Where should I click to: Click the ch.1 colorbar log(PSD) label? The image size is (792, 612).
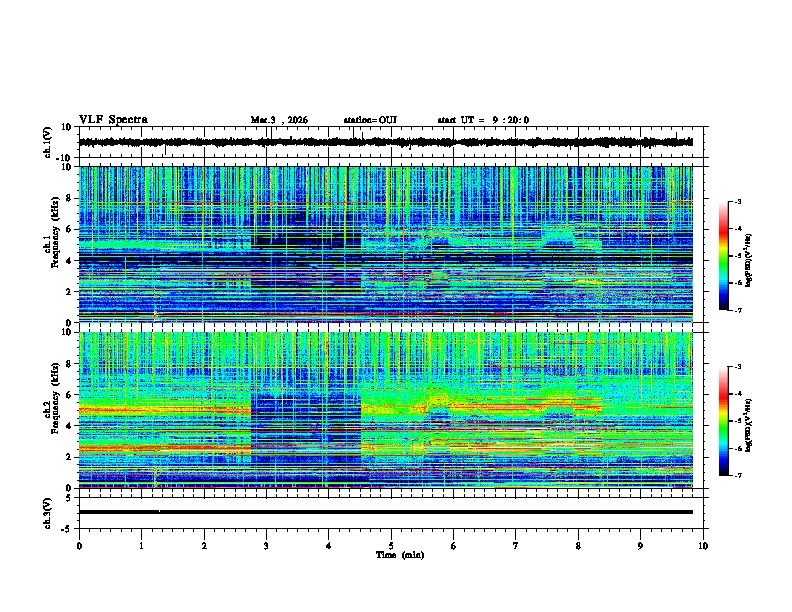(x=749, y=261)
